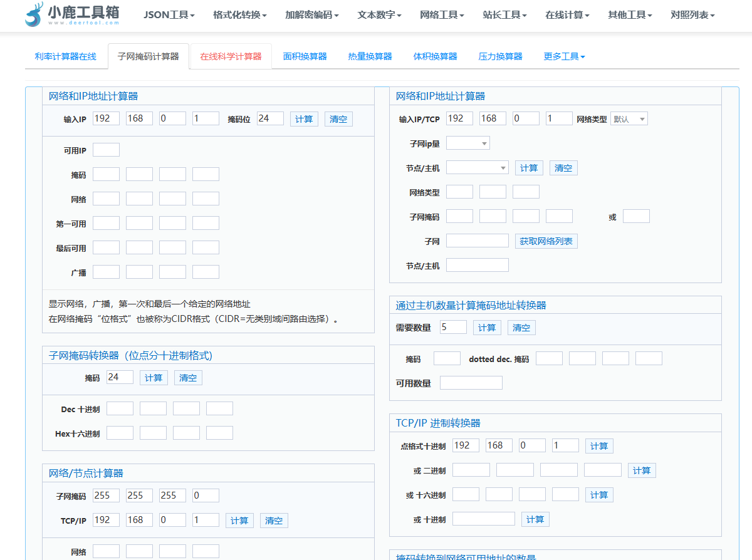Click 清空 beside 节点/主机 dropdown
Image resolution: width=752 pixels, height=560 pixels.
pyautogui.click(x=564, y=168)
